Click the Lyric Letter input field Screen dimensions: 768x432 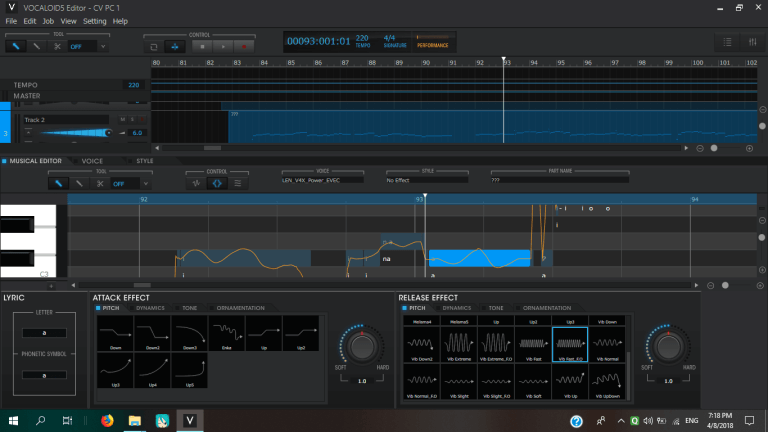tap(44, 333)
